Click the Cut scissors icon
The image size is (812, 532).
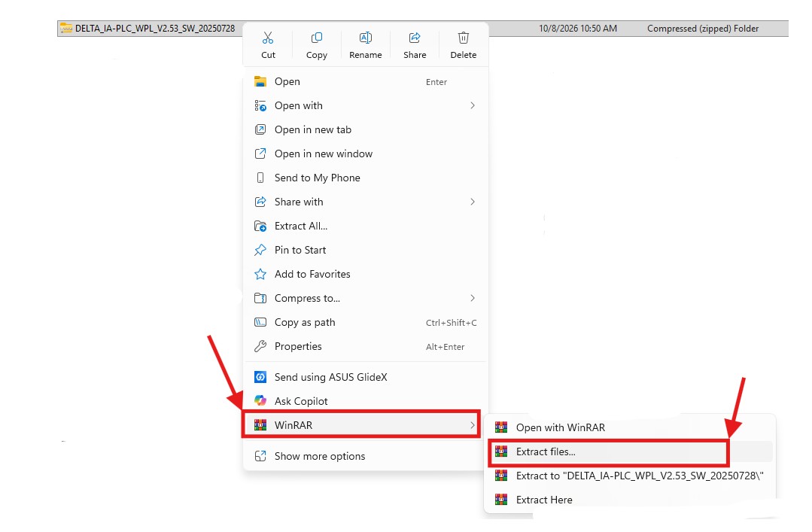point(268,38)
